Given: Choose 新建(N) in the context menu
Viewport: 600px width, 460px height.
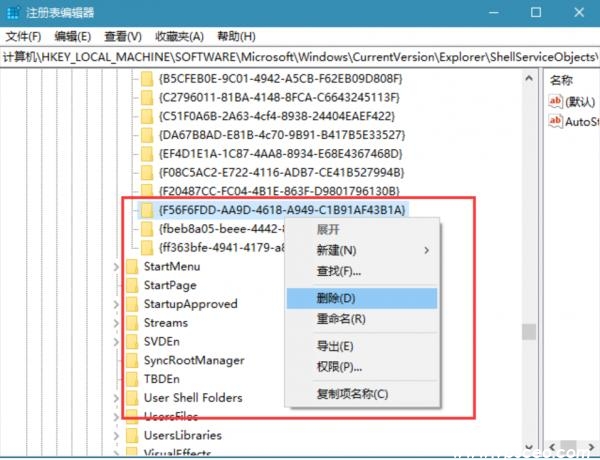Looking at the screenshot, I should point(362,251).
